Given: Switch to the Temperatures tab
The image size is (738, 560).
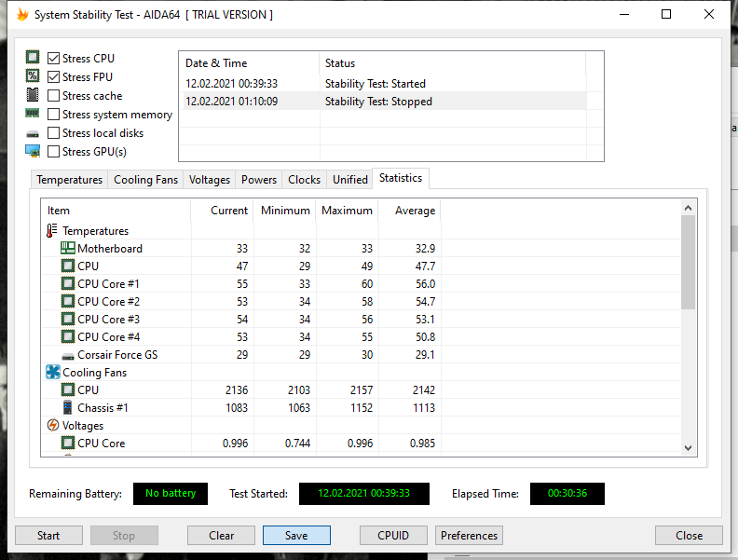Looking at the screenshot, I should tap(70, 180).
